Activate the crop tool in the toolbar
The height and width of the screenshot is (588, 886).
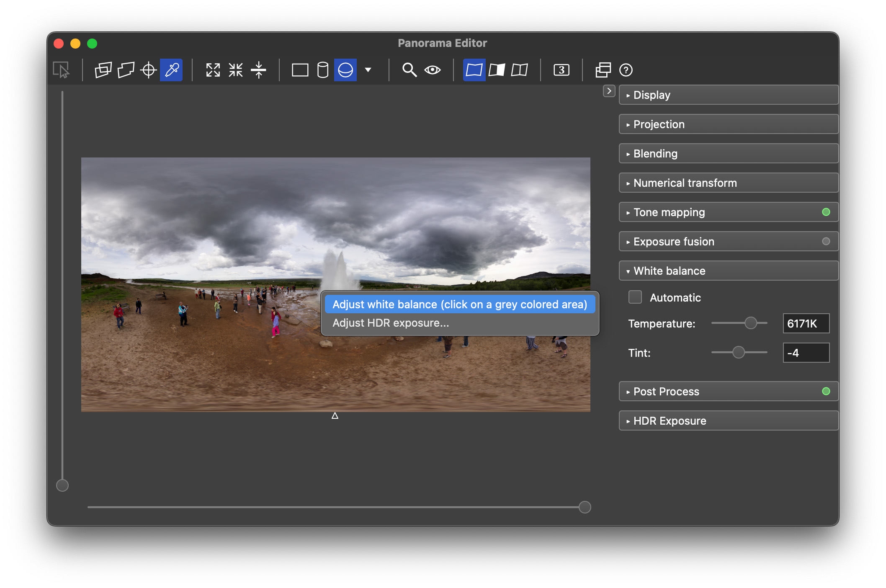tap(126, 70)
